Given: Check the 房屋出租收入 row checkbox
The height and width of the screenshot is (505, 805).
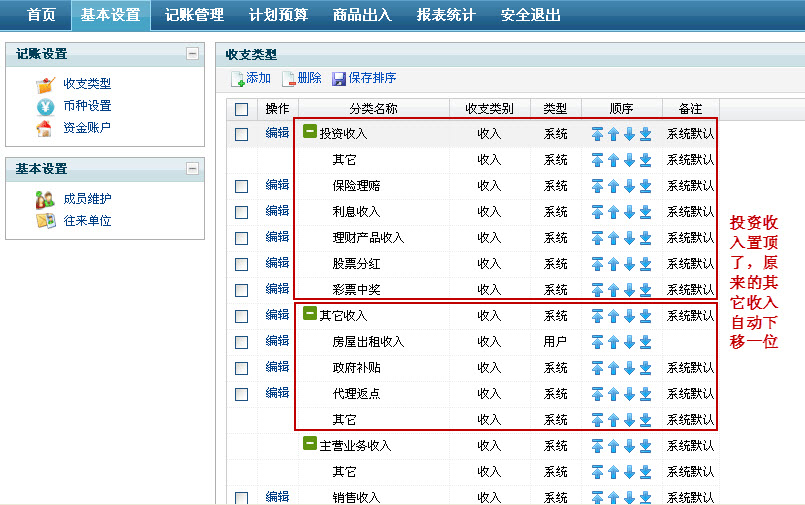Looking at the screenshot, I should pos(241,343).
